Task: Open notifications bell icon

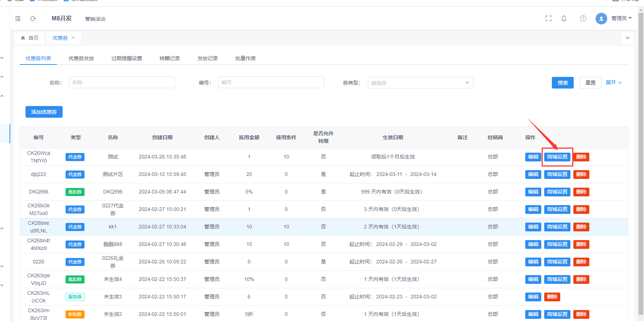Action: tap(564, 18)
